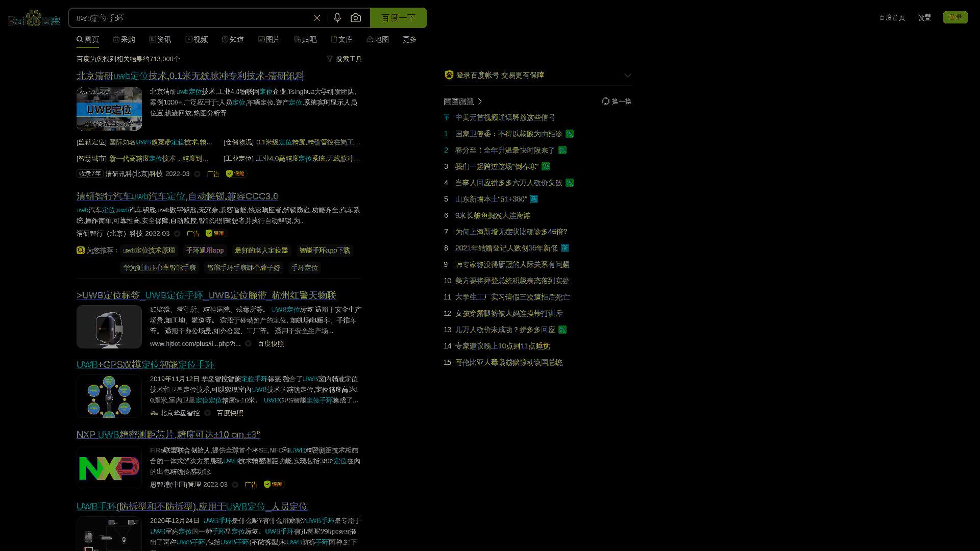Open result 北京清研uwb定位技术
This screenshot has height=551, width=980.
click(x=190, y=76)
